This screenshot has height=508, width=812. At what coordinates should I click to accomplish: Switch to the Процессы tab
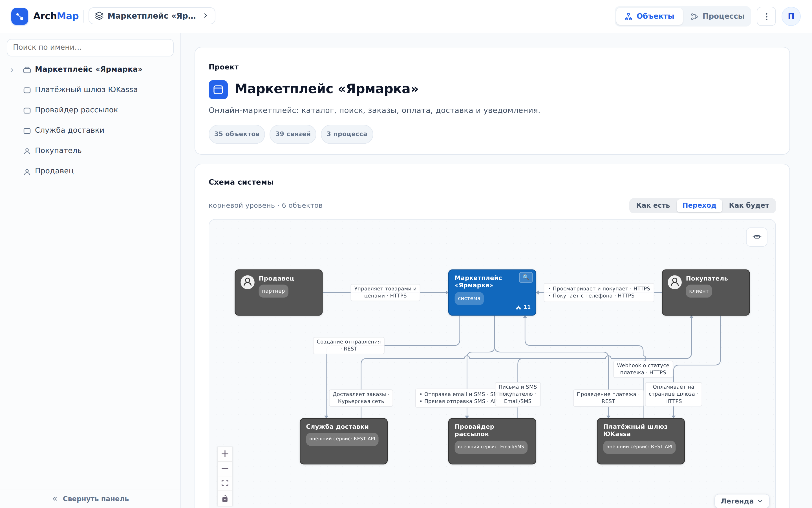pos(717,16)
